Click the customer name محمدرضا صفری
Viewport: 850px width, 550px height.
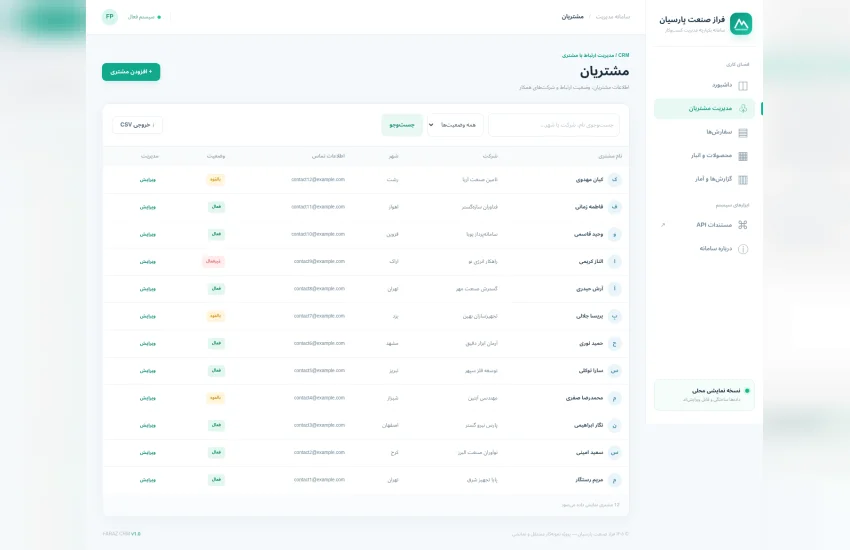click(584, 398)
